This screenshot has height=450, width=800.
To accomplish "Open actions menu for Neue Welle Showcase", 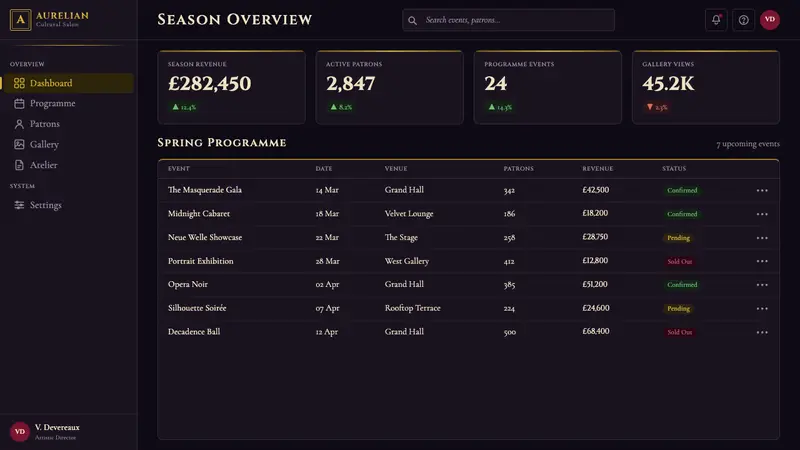I will pos(762,238).
